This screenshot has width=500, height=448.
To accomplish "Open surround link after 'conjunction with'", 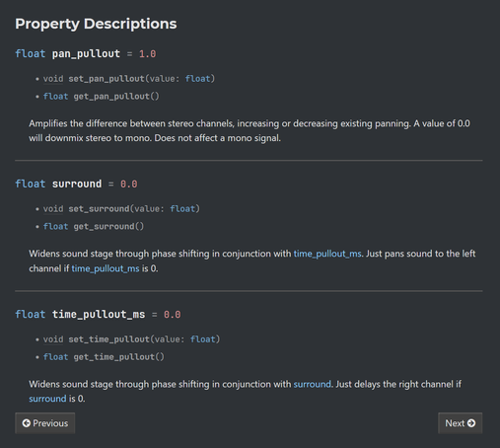I will tap(312, 384).
